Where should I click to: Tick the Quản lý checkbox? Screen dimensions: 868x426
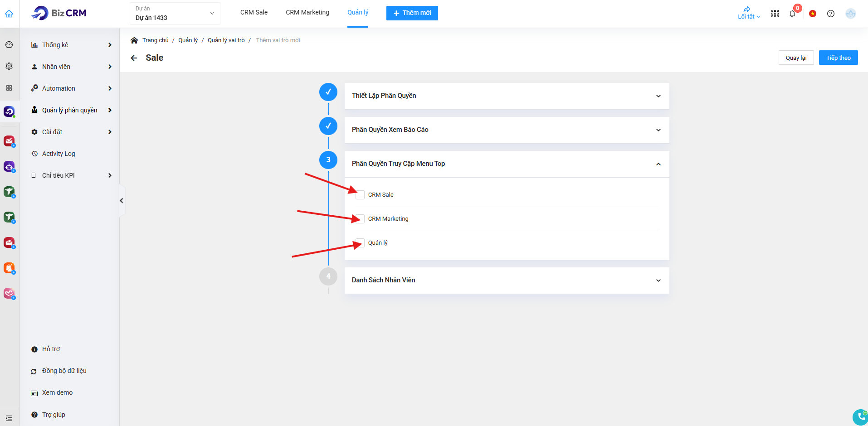360,243
